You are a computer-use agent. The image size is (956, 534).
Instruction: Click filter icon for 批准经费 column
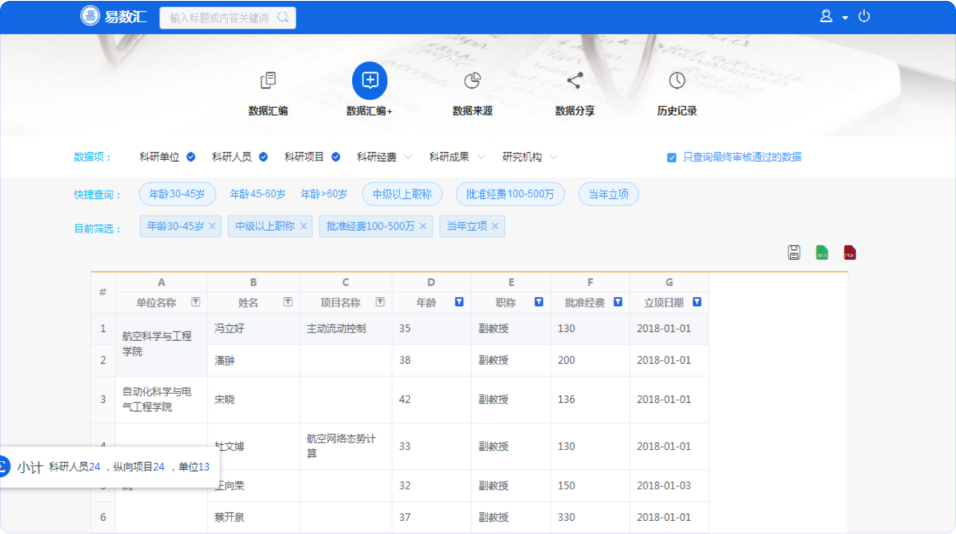pos(618,302)
